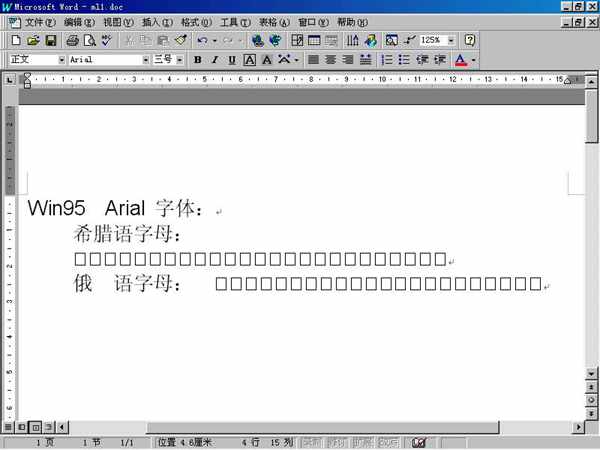
Task: Show or hide paragraph marks
Action: coord(409,40)
